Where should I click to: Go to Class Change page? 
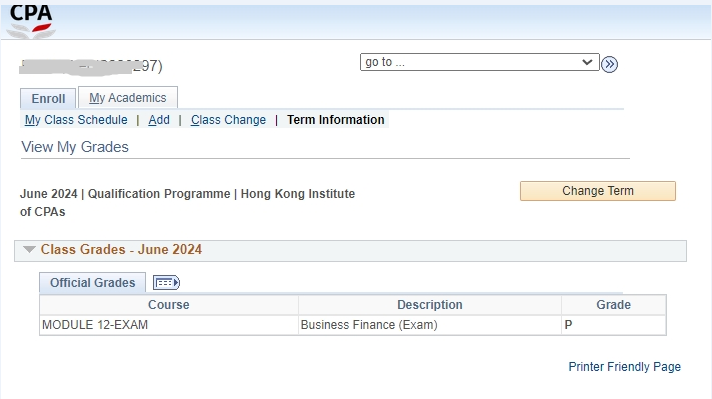tap(228, 120)
